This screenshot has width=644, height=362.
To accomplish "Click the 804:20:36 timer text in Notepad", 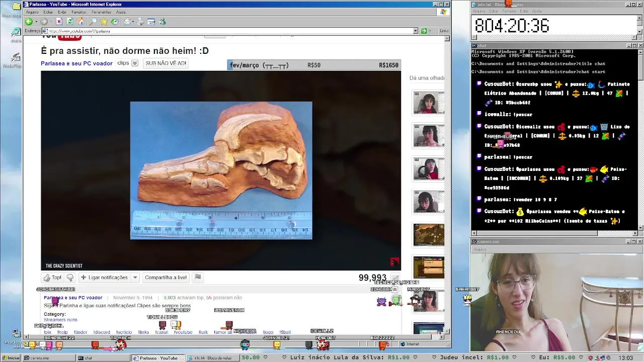I will coord(512,26).
